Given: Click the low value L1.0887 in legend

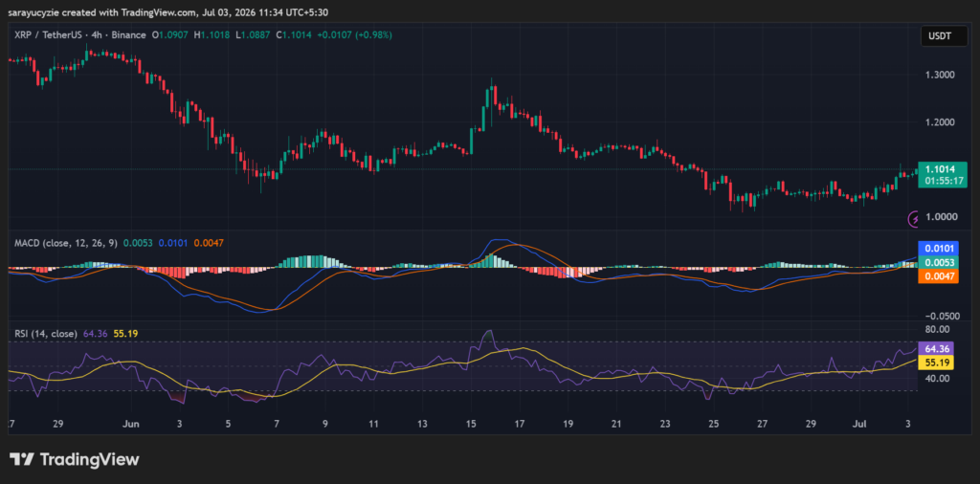Looking at the screenshot, I should (253, 35).
